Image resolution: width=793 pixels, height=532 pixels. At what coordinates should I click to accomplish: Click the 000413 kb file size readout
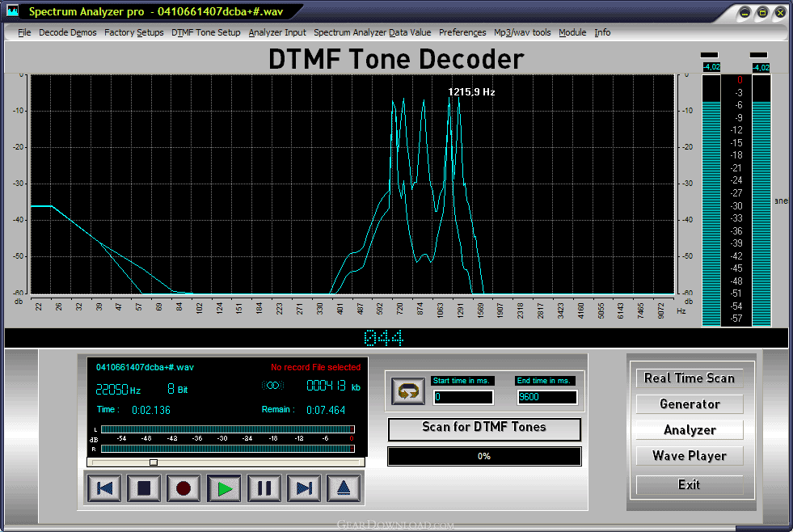click(333, 386)
